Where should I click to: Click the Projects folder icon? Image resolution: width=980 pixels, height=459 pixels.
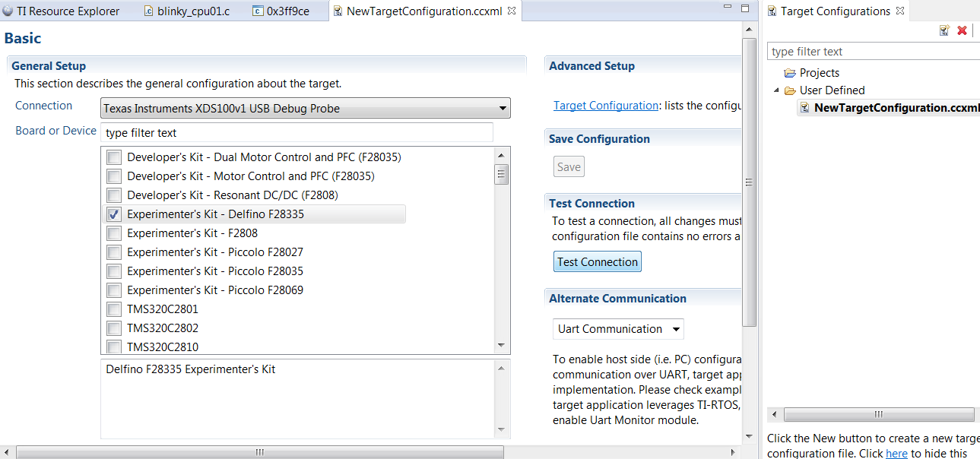coord(790,73)
